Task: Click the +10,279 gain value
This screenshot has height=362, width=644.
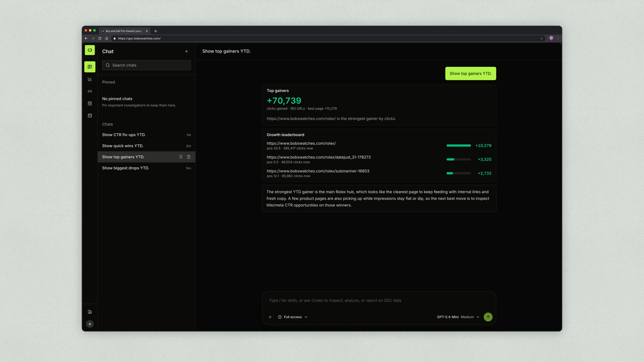Action: point(483,146)
